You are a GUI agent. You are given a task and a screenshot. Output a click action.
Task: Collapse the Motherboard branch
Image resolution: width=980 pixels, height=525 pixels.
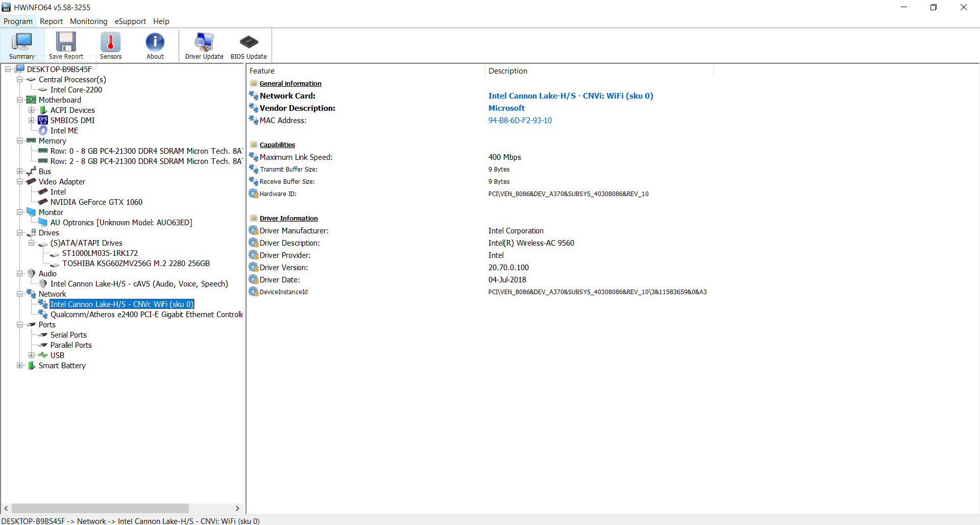click(x=19, y=100)
